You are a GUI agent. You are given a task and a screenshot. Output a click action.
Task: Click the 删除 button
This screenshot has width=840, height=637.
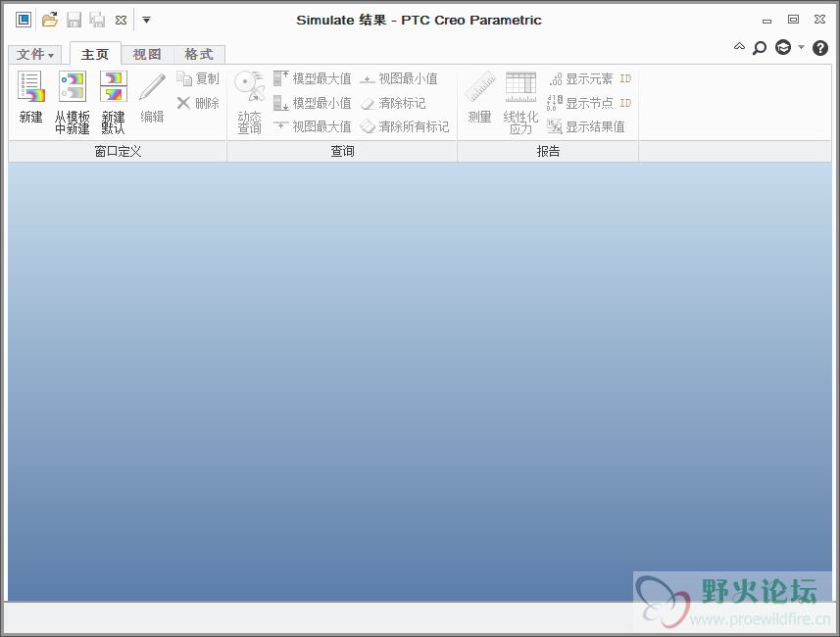tap(198, 103)
